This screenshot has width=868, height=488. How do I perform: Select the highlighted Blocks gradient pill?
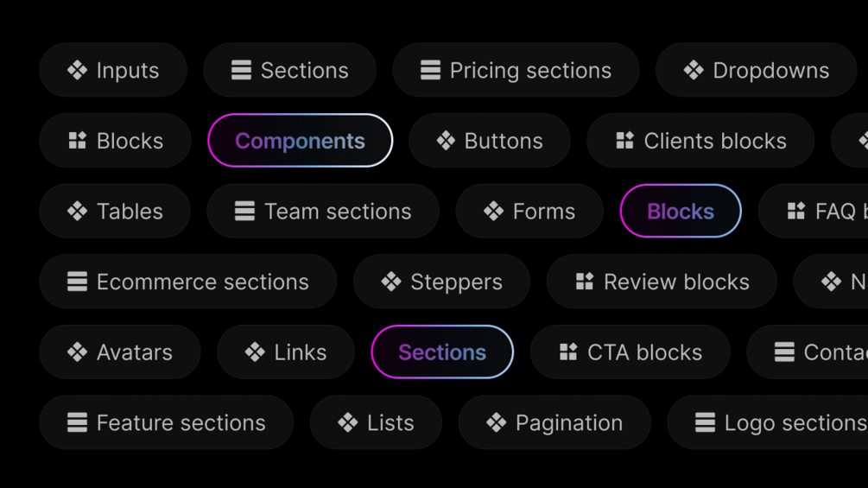pos(681,211)
